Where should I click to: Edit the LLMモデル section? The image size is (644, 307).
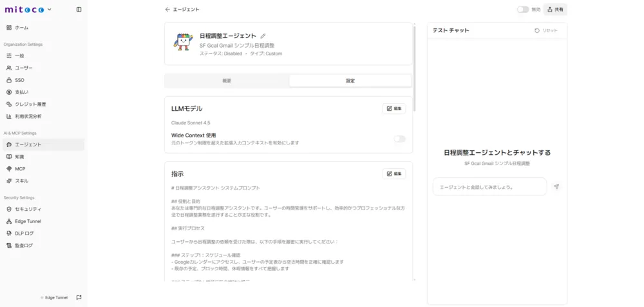point(394,108)
